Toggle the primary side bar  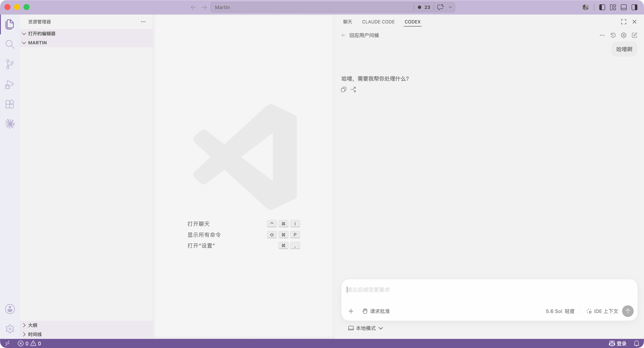tap(602, 7)
